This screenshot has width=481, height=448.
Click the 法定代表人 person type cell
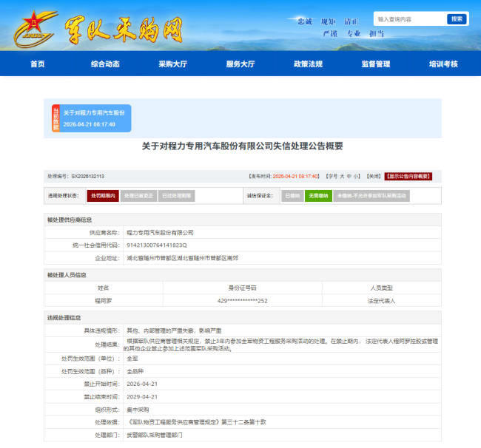pyautogui.click(x=381, y=301)
